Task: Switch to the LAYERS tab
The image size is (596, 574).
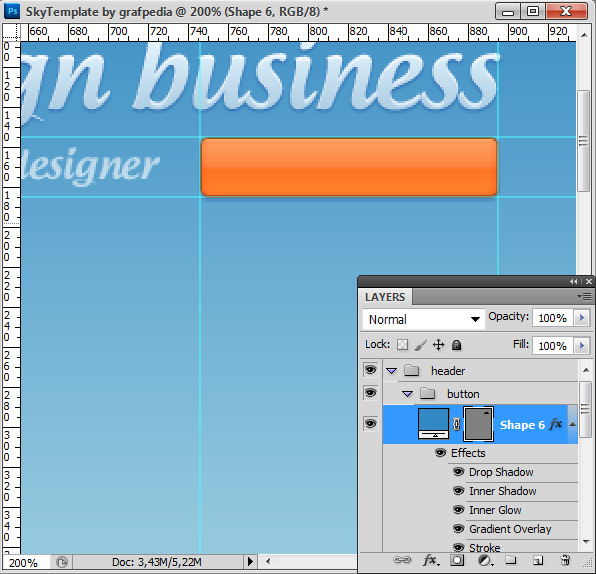Action: point(385,297)
